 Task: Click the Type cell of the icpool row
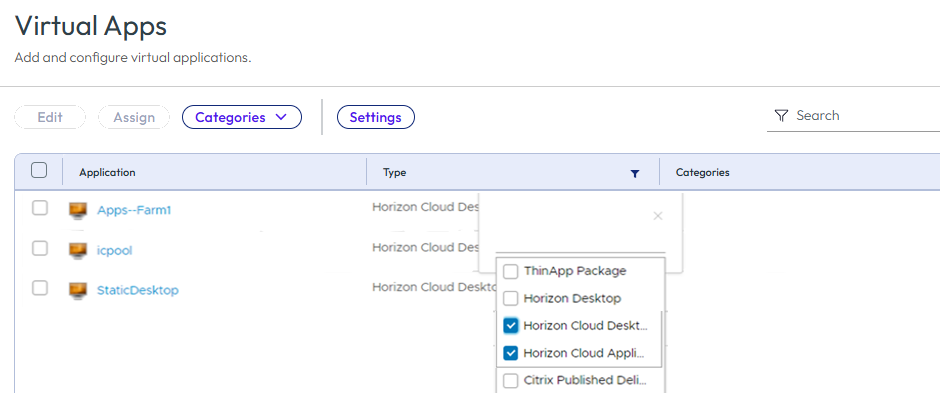(426, 247)
